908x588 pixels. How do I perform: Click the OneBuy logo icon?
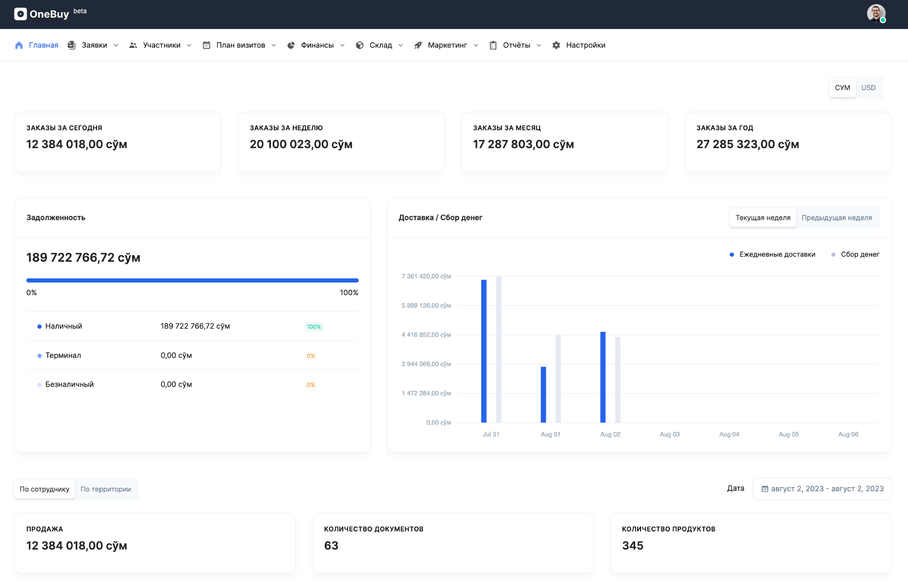point(20,14)
